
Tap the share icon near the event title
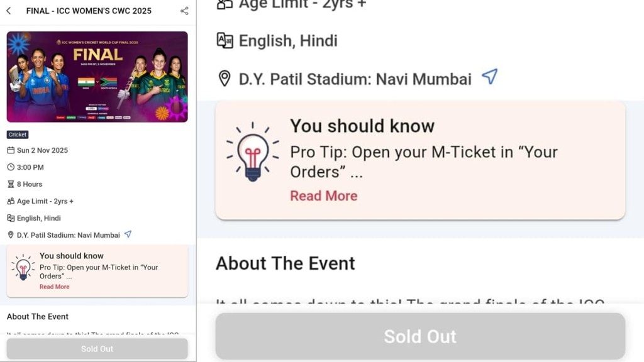184,11
